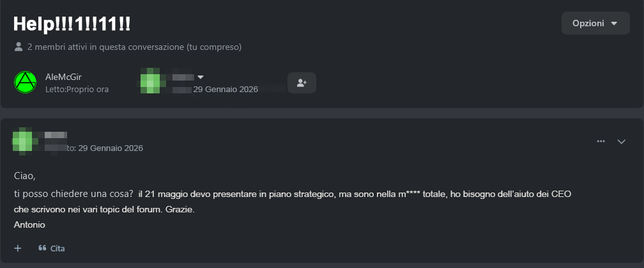Click the 'Letto: Proprio ora' read status

point(77,90)
